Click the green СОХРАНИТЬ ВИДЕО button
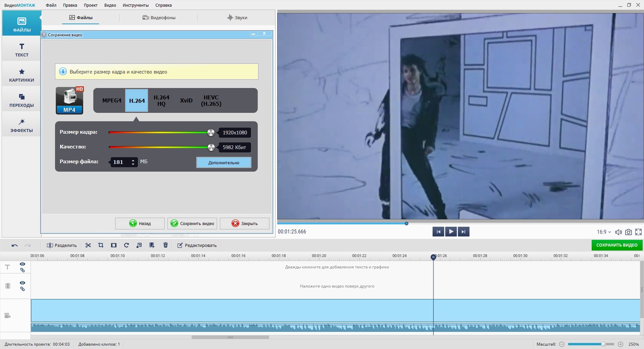644x349 pixels. point(617,245)
